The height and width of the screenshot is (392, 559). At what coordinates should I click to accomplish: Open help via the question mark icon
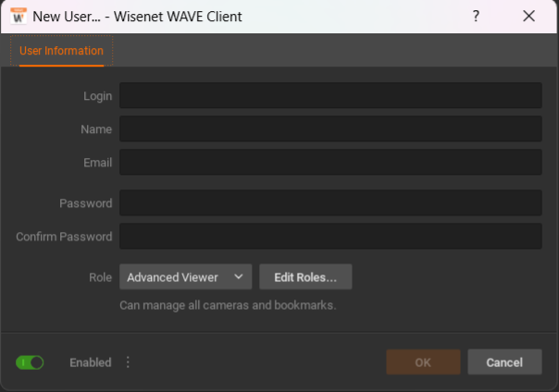click(x=476, y=16)
